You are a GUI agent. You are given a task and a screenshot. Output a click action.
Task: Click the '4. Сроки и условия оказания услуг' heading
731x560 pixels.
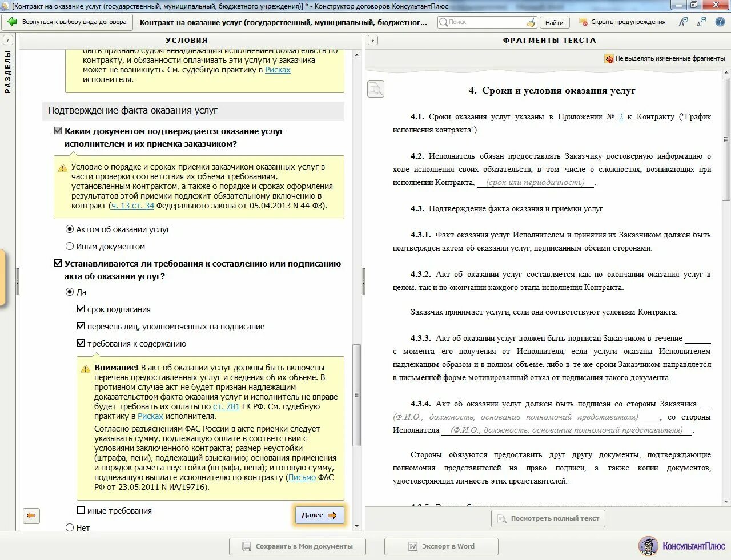[x=552, y=90]
